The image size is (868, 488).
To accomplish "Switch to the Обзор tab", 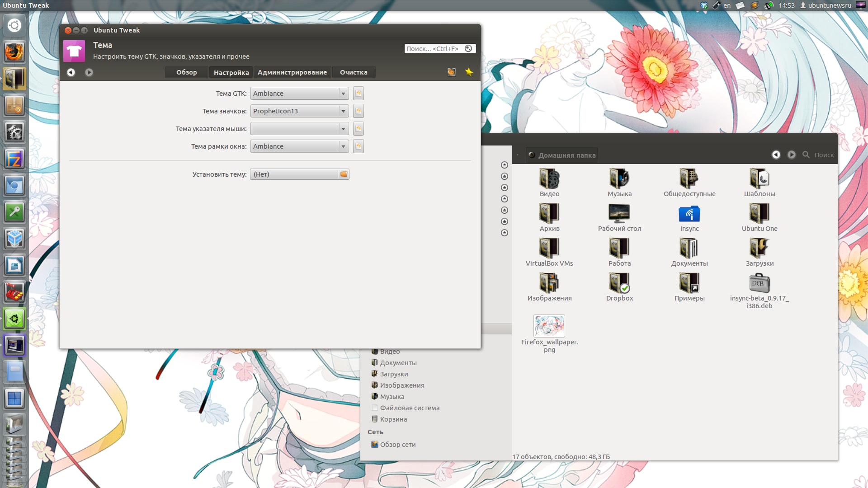I will click(187, 72).
